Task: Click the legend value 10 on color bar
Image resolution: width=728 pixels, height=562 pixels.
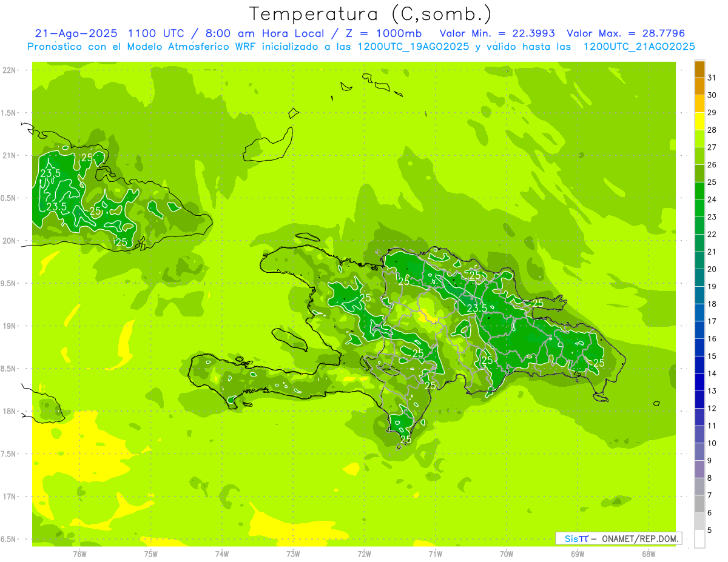Action: tap(712, 443)
